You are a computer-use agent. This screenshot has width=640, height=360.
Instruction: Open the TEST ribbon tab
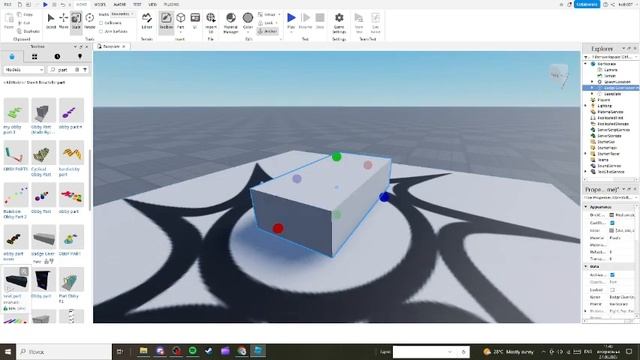pyautogui.click(x=137, y=4)
